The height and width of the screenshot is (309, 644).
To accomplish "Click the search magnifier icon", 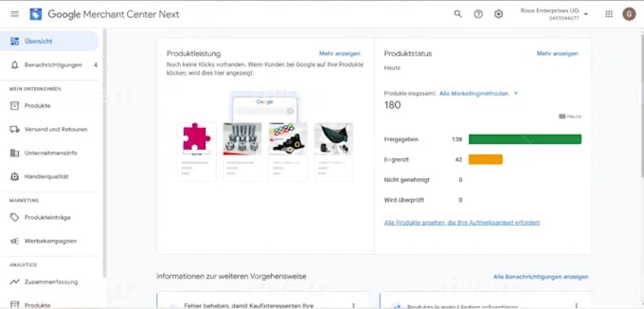I will pos(458,14).
